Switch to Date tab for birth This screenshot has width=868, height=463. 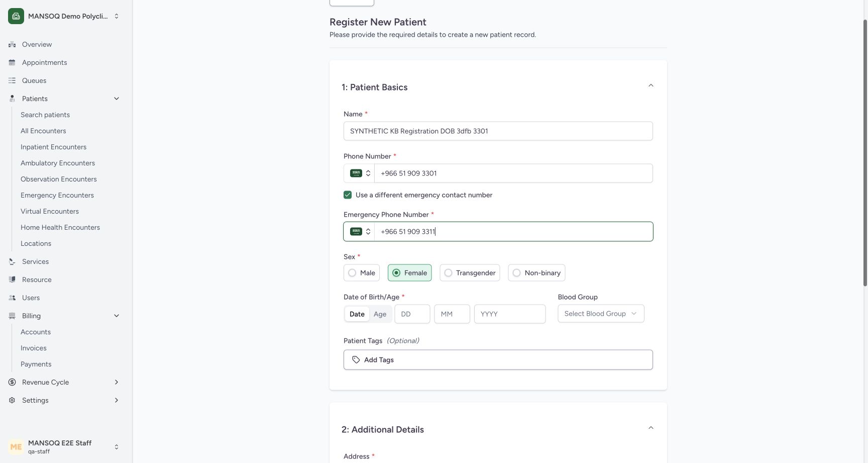point(357,314)
